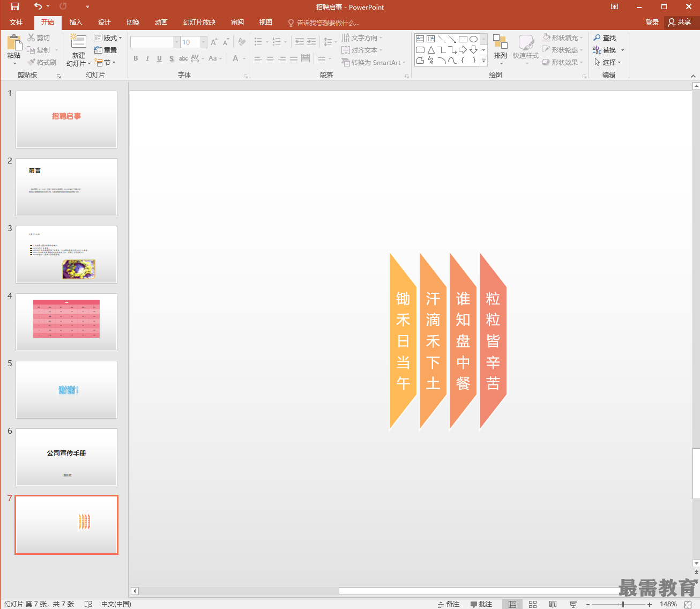The height and width of the screenshot is (609, 700).
Task: Switch to the Slide Show (幻灯片放映) tab
Action: [199, 22]
